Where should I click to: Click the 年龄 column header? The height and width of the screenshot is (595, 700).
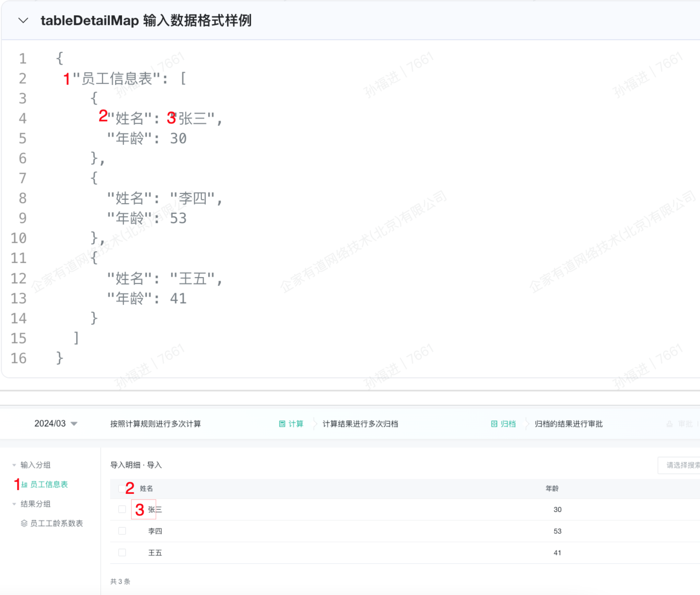pos(552,488)
